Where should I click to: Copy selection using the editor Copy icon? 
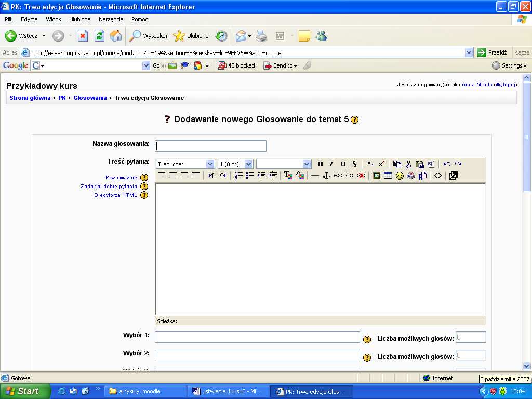coord(397,164)
